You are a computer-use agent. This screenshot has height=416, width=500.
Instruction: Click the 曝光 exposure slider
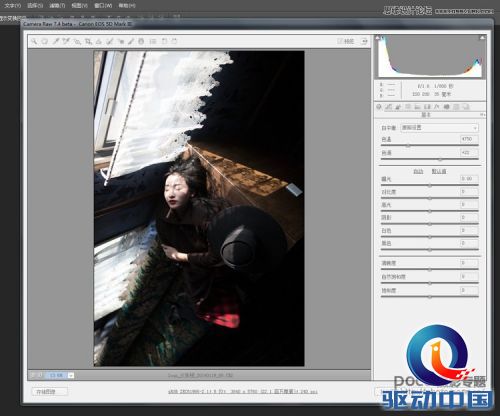pyautogui.click(x=430, y=185)
